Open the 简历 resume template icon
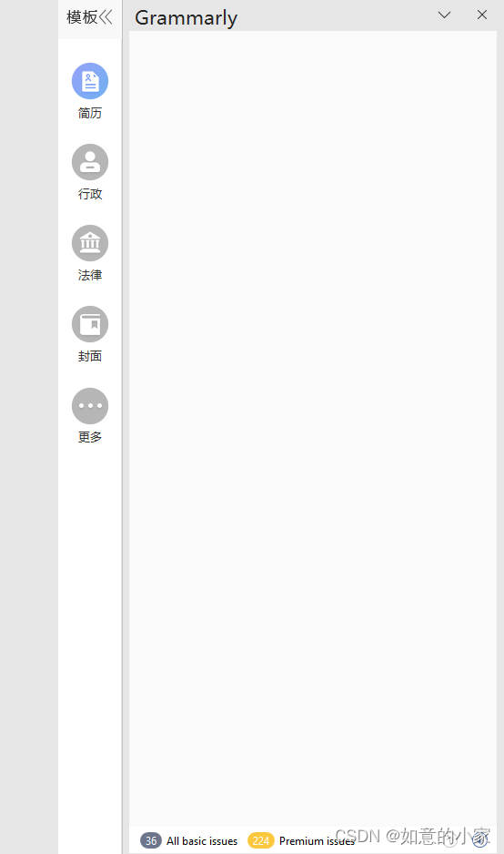Image resolution: width=504 pixels, height=854 pixels. click(90, 81)
